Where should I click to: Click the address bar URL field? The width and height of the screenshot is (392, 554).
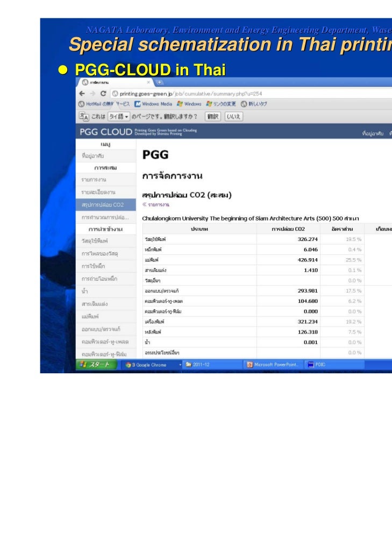(251, 94)
